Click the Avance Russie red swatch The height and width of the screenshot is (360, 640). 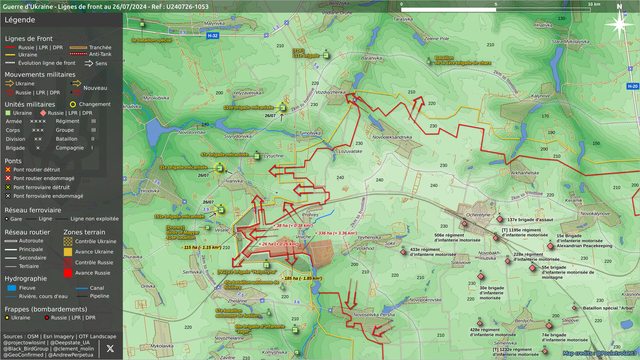click(68, 273)
